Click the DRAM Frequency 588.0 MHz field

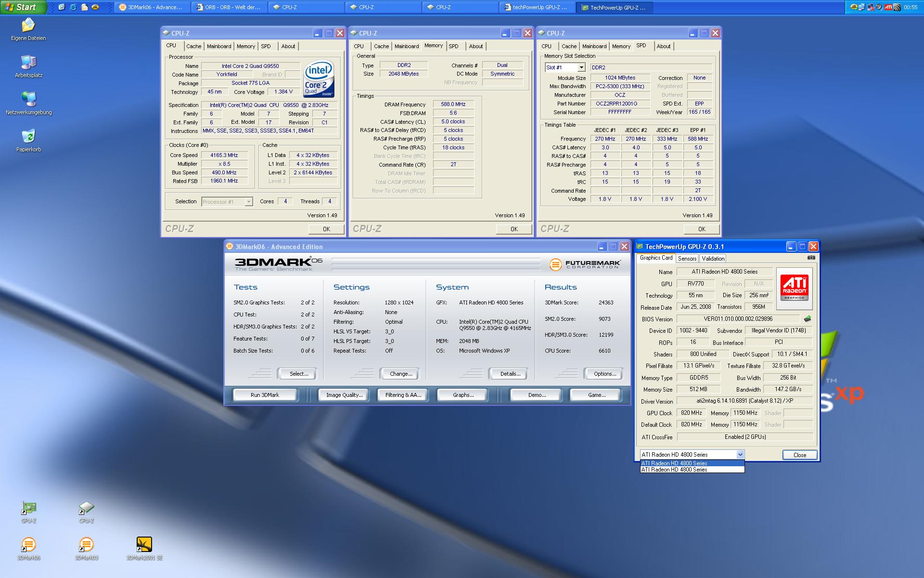pos(453,104)
